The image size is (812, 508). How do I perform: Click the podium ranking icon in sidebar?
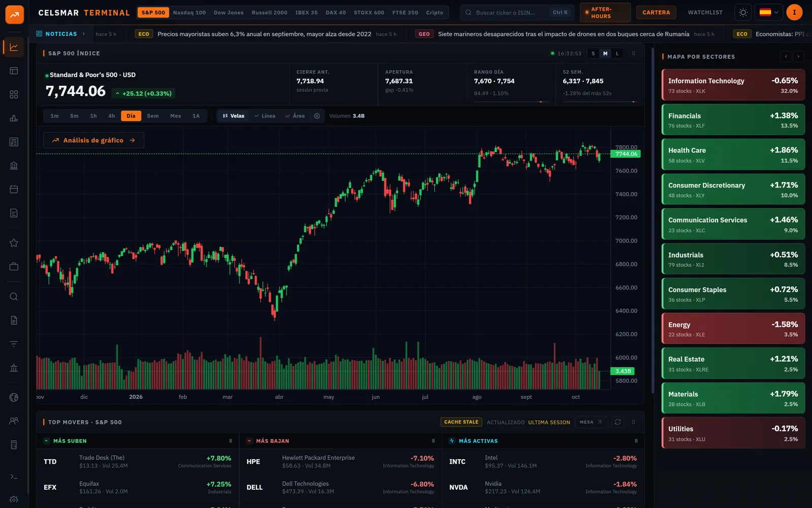click(x=14, y=118)
